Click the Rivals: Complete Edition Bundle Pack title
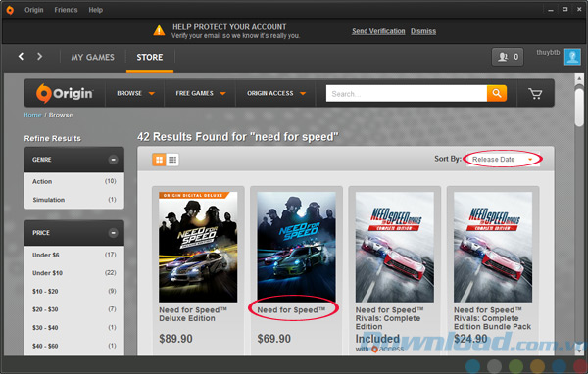The height and width of the screenshot is (374, 588). [492, 318]
